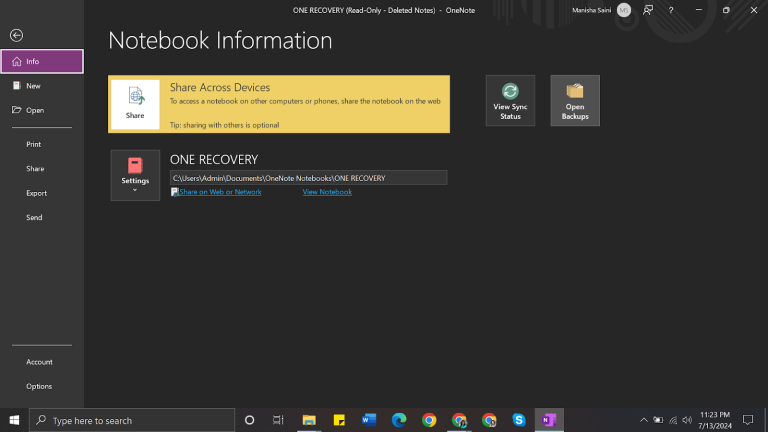Follow the View Notebook link
768x432 pixels.
[327, 192]
